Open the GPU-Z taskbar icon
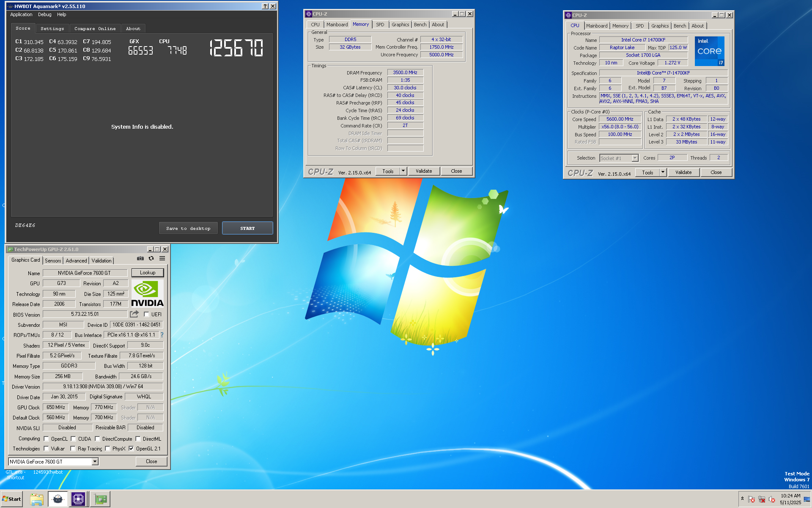The height and width of the screenshot is (508, 812). point(101,499)
